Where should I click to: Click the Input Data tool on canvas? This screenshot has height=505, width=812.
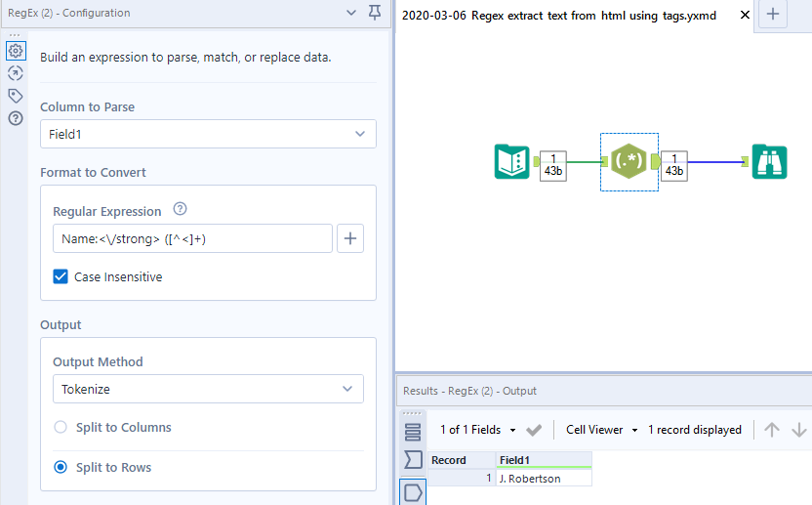(x=511, y=161)
